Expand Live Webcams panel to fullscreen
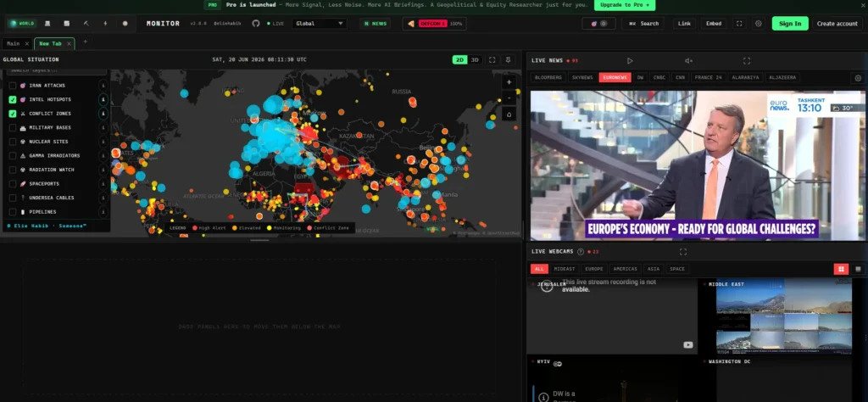This screenshot has height=402, width=868. (683, 251)
